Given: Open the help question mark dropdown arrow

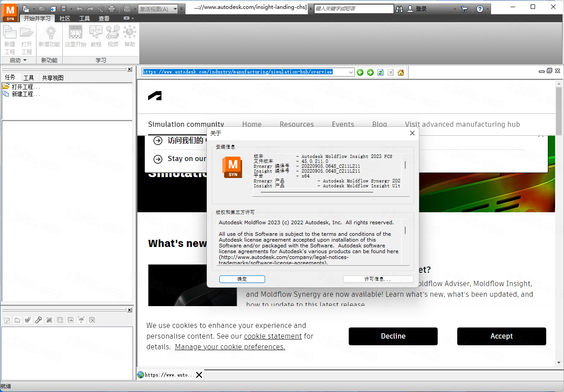Looking at the screenshot, I should click(488, 9).
